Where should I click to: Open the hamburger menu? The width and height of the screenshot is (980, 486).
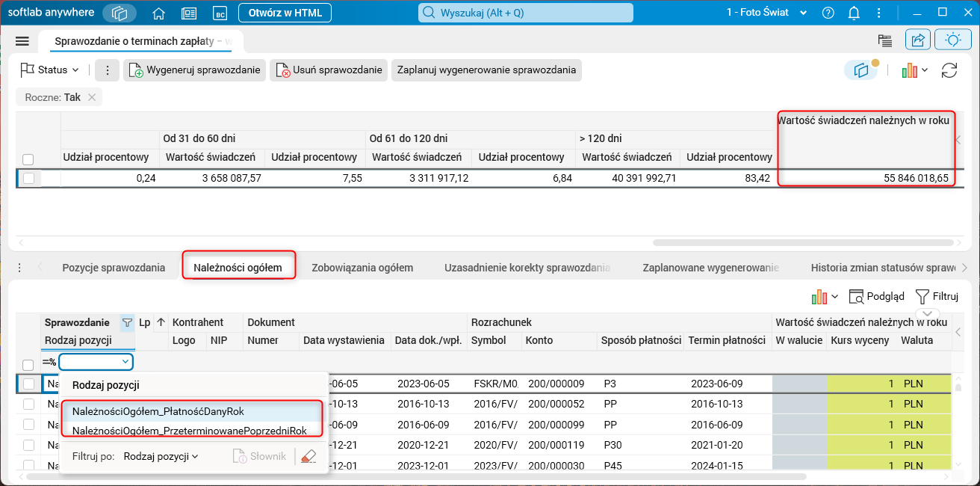[22, 41]
